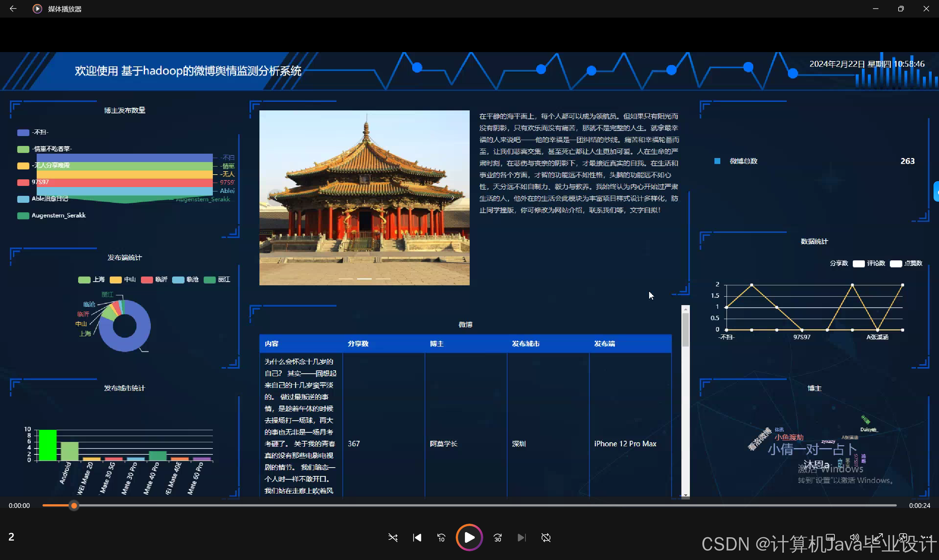This screenshot has width=939, height=560.
Task: Go back using the top-left arrow
Action: pos(13,9)
